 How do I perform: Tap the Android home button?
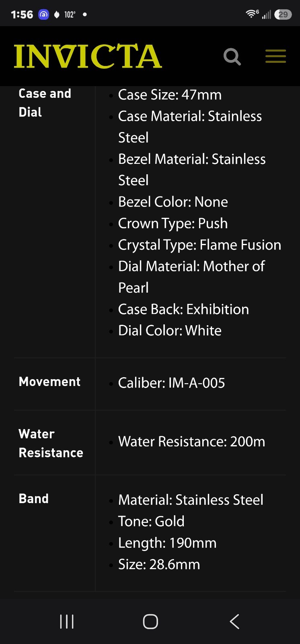pos(150,621)
